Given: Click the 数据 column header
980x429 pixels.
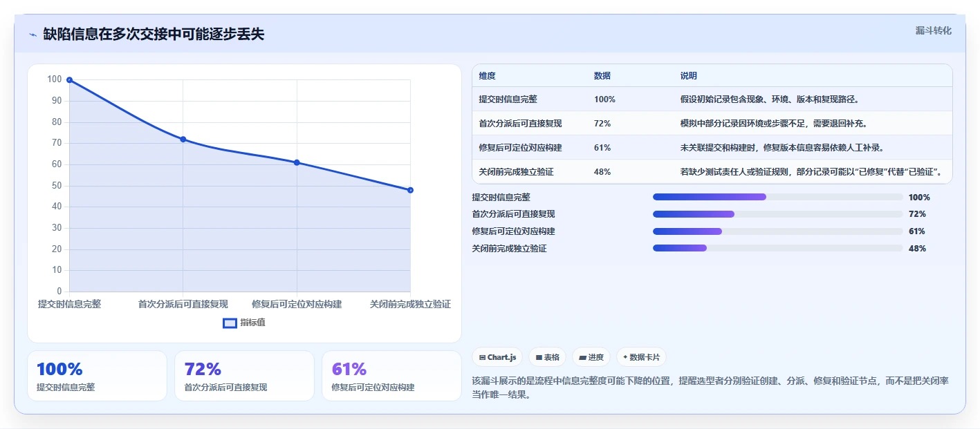Looking at the screenshot, I should [602, 76].
